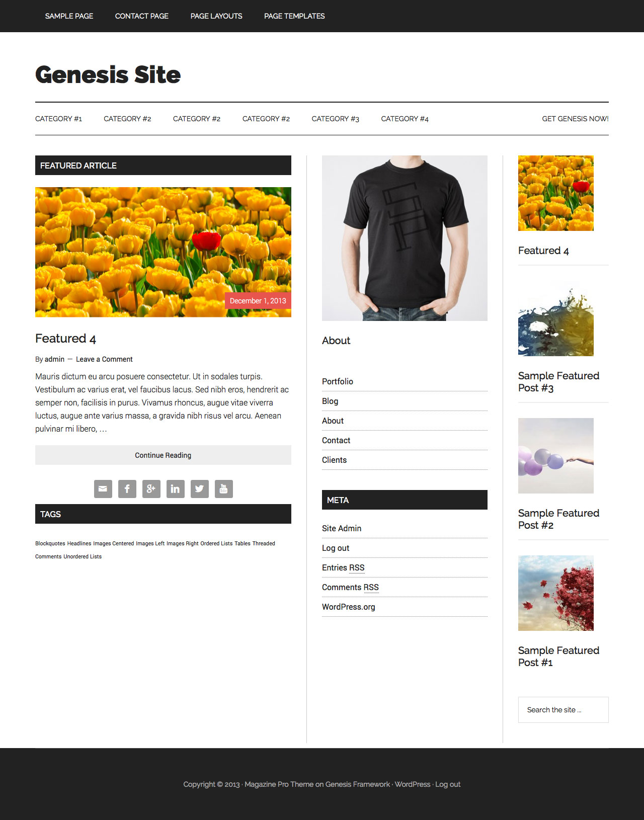
Task: Open the black t-shirt About image
Action: [405, 238]
